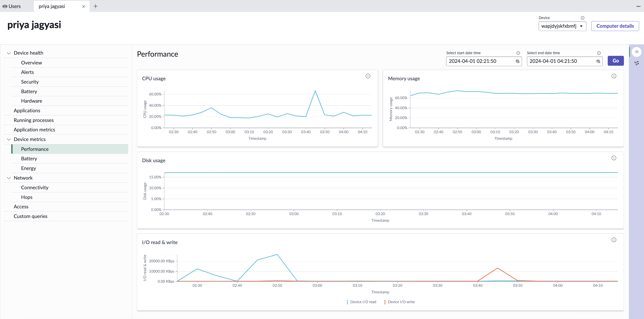This screenshot has width=644, height=319.
Task: Open the Device dropdown wapjdyjskfxbmfj
Action: pyautogui.click(x=562, y=26)
